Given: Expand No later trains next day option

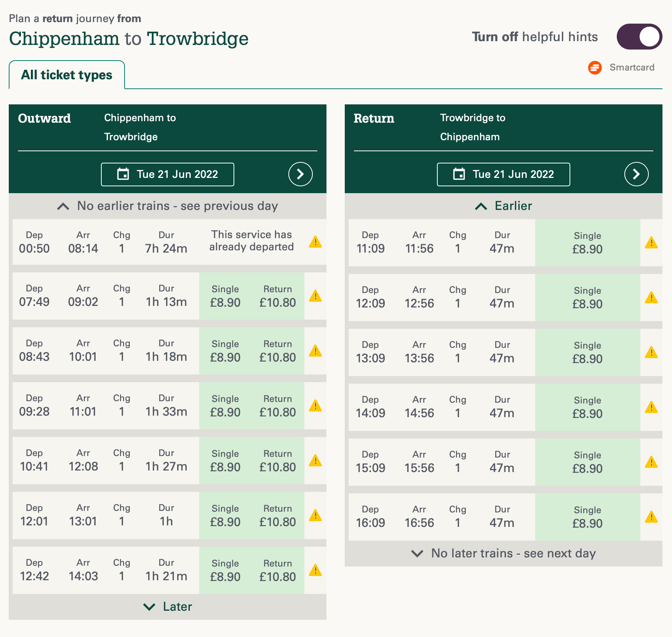Looking at the screenshot, I should tap(503, 553).
